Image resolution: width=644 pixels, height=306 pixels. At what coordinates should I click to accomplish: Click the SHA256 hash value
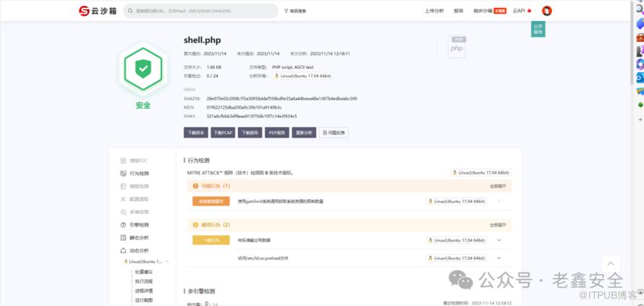click(x=281, y=98)
